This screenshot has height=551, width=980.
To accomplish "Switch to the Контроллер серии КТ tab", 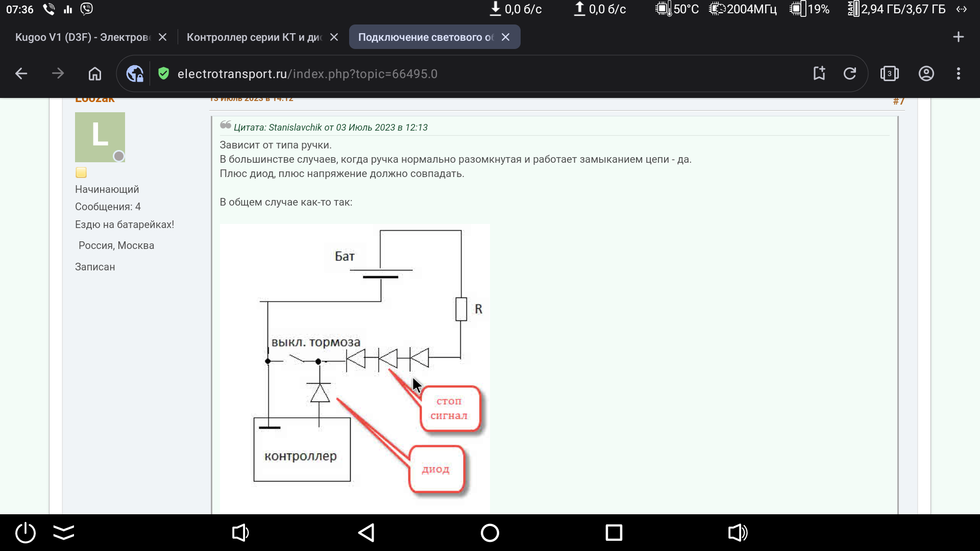I will (x=254, y=37).
